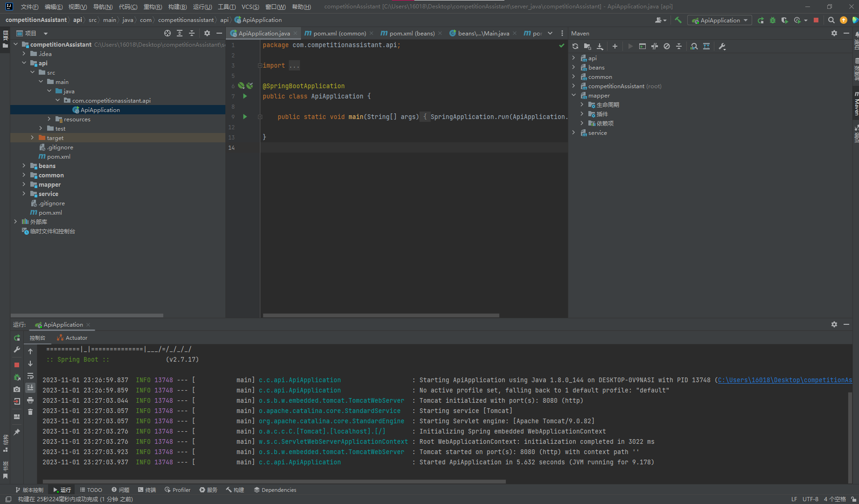Collapse all in Project panel

(x=192, y=33)
